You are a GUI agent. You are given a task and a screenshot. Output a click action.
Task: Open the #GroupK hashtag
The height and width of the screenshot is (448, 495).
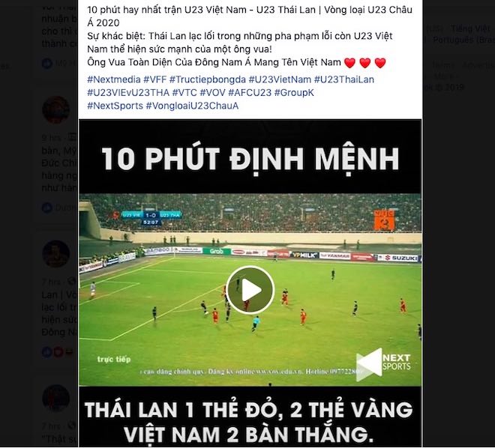click(x=294, y=93)
